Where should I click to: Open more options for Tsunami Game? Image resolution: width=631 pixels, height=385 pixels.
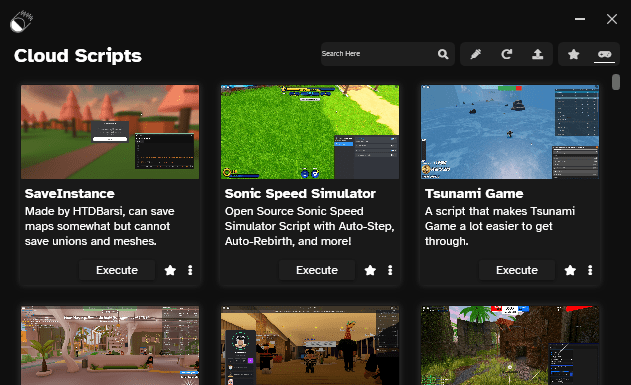tap(590, 270)
